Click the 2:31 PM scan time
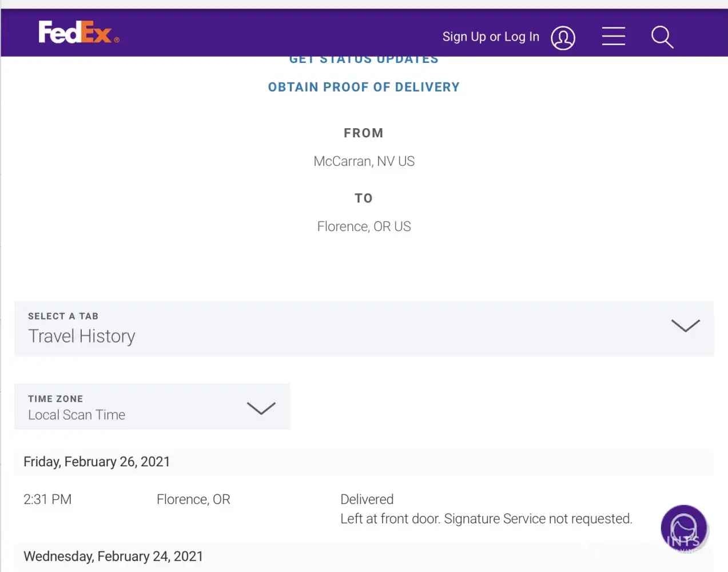The height and width of the screenshot is (572, 728). 47,499
